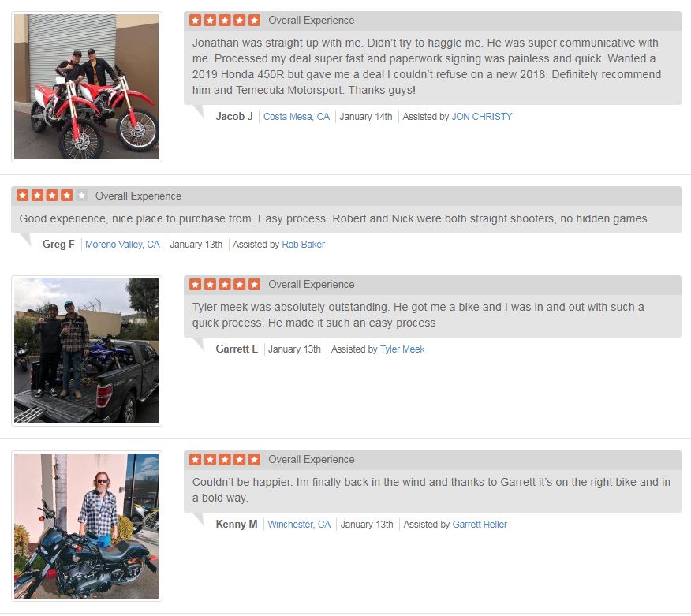691x616 pixels.
Task: Click Jacob J's review text about Jonathan
Action: click(426, 66)
